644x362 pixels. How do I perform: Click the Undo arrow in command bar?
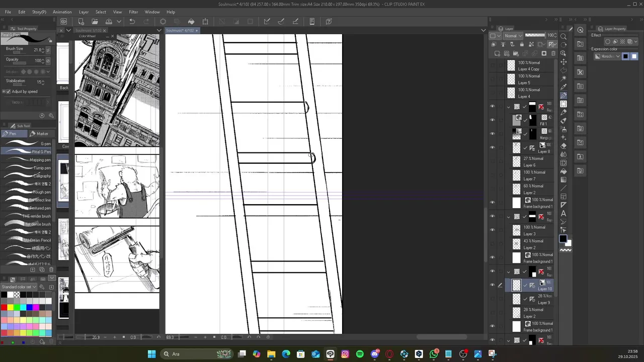pos(132,22)
